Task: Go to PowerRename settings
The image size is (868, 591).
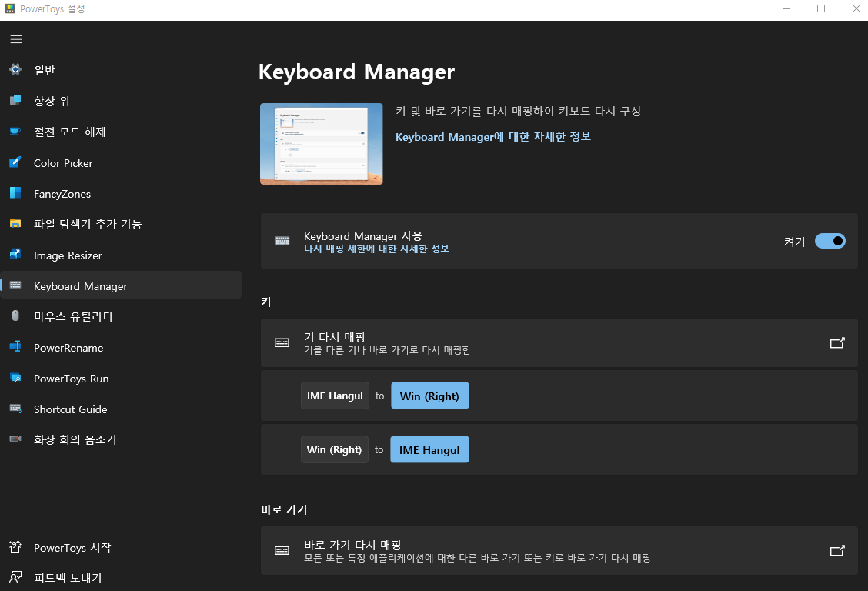Action: (121, 348)
